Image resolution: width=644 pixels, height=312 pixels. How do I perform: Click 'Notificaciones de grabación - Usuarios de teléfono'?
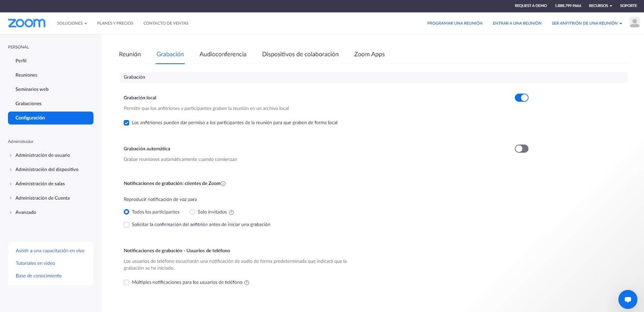click(x=177, y=251)
